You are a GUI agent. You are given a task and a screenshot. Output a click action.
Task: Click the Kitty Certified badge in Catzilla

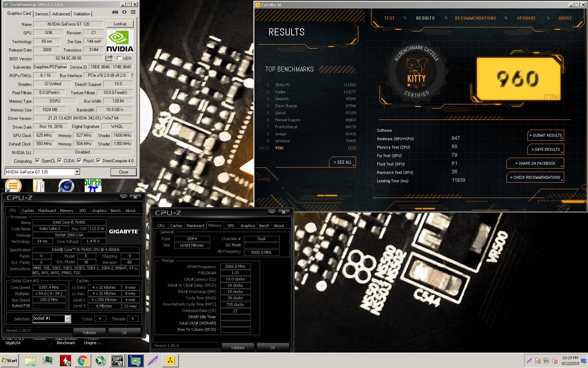[416, 72]
